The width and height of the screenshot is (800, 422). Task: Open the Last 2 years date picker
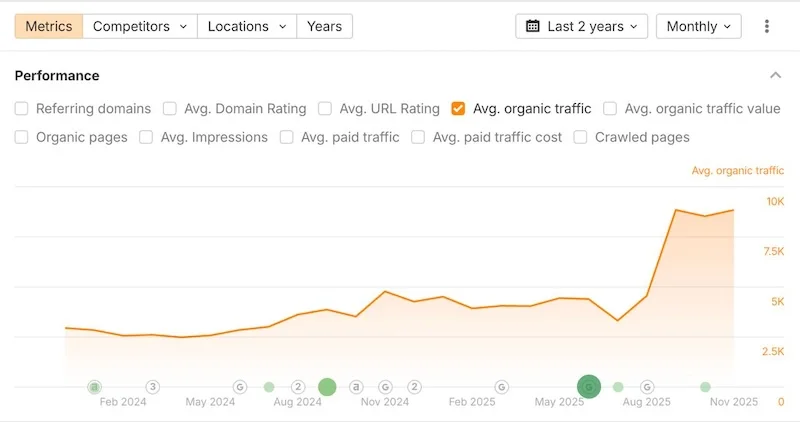click(582, 26)
